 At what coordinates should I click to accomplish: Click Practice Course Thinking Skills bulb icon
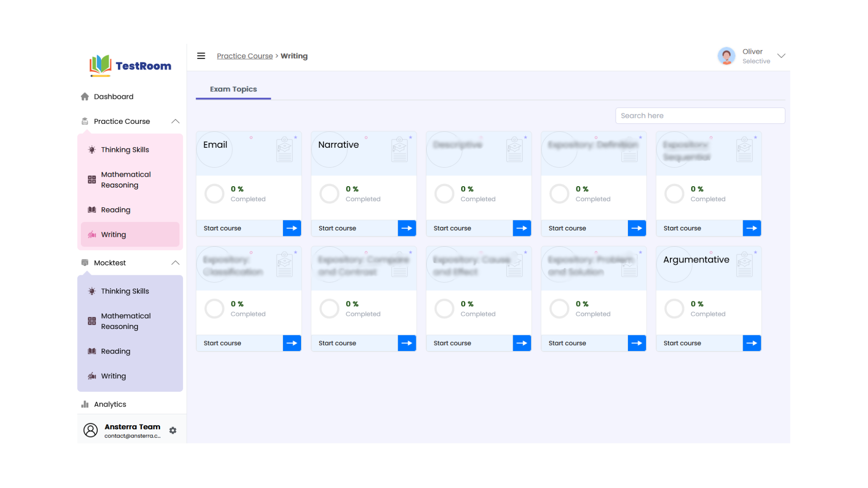click(92, 150)
